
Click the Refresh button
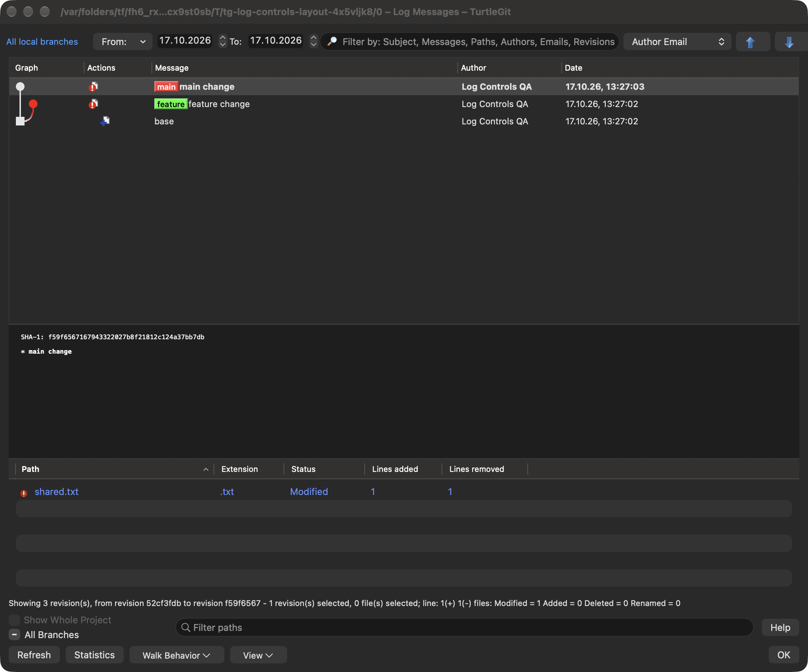click(x=34, y=655)
